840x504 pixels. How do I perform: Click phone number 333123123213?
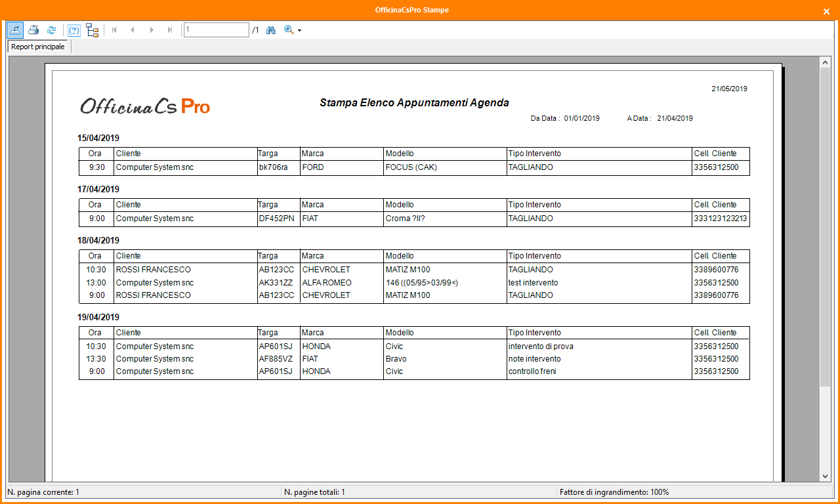[721, 219]
